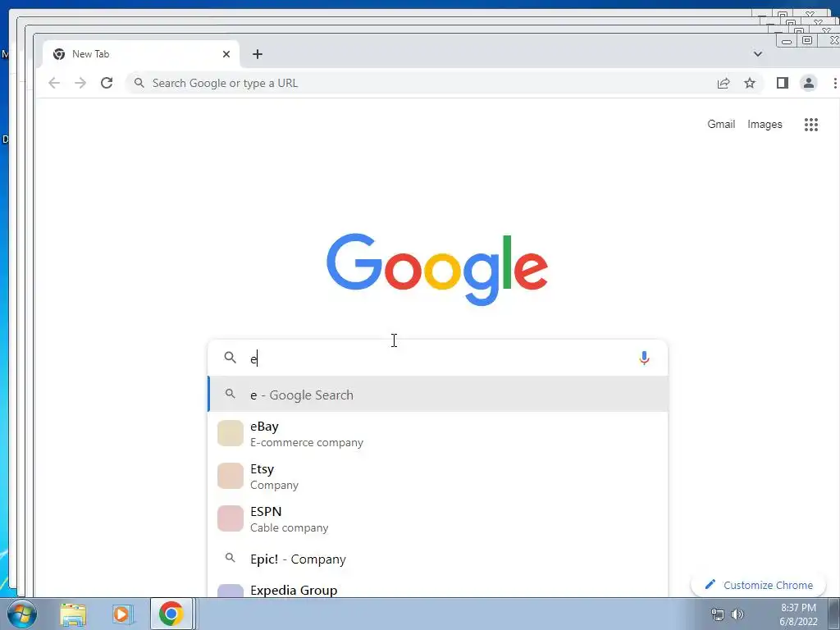The height and width of the screenshot is (630, 840).
Task: Select the New Tab tab
Action: coord(141,54)
